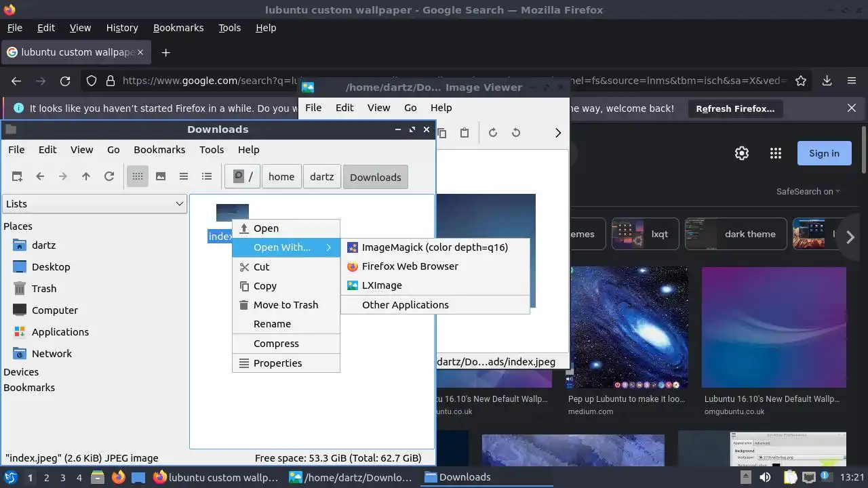Switch Downloads to detailed list view
Viewport: 868px width, 488px height.
click(207, 176)
